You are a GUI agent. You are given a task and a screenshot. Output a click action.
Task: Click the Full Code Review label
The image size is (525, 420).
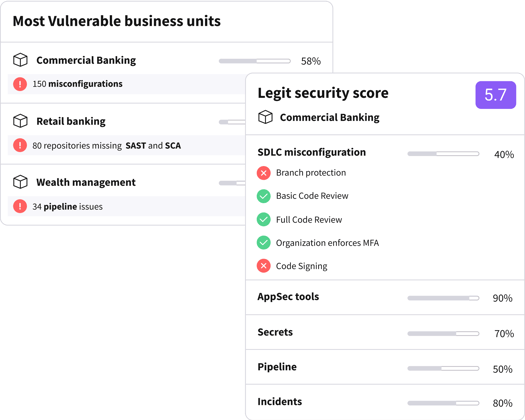(x=309, y=220)
